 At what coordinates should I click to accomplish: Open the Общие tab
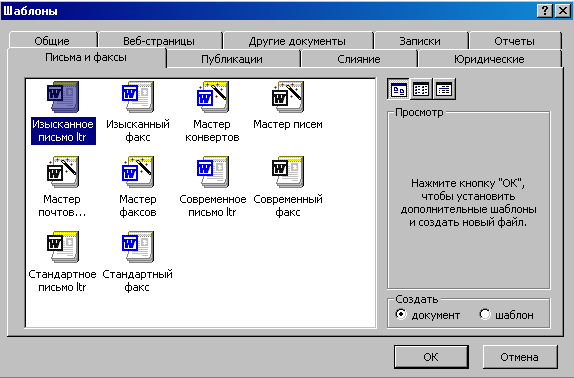pos(52,41)
